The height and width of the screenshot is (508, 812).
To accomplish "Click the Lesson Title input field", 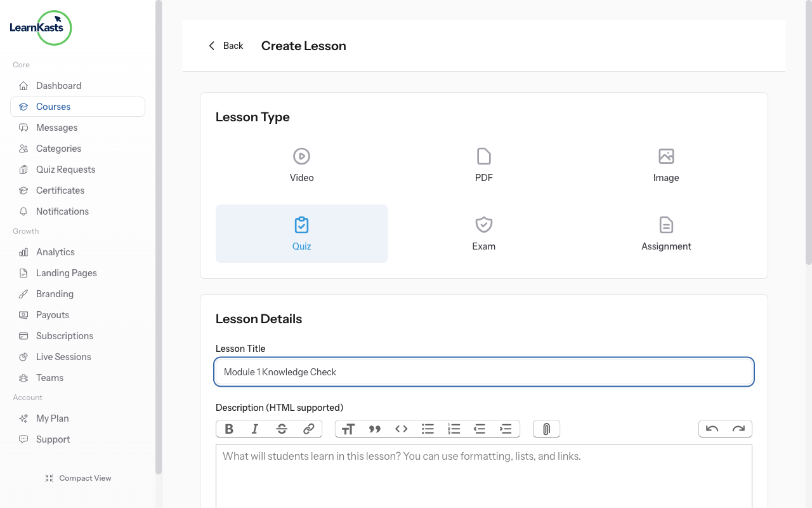I will 484,372.
